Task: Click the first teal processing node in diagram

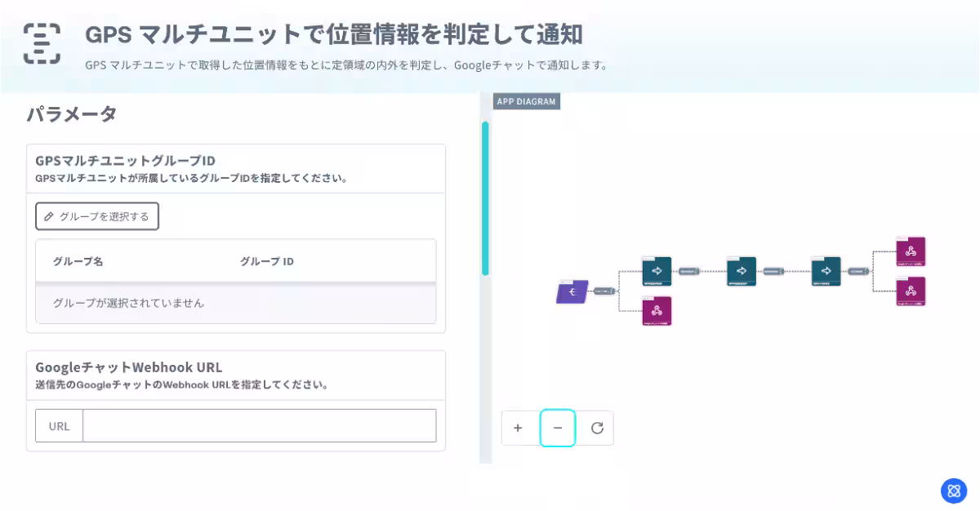Action: pyautogui.click(x=657, y=271)
